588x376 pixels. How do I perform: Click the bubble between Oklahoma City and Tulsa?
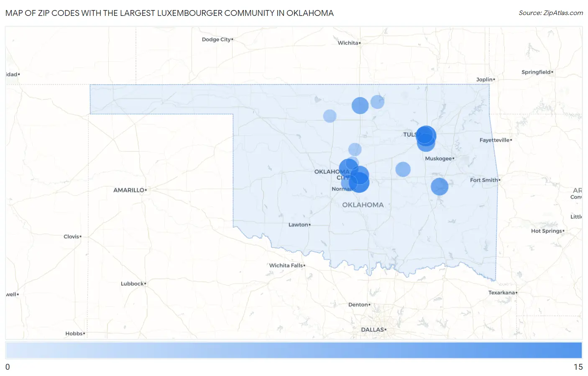pyautogui.click(x=403, y=169)
